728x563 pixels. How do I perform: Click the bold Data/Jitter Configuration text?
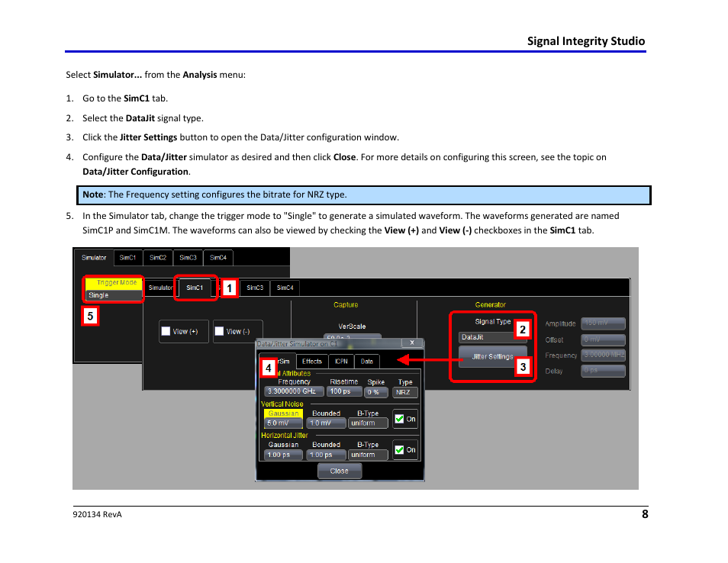(136, 172)
